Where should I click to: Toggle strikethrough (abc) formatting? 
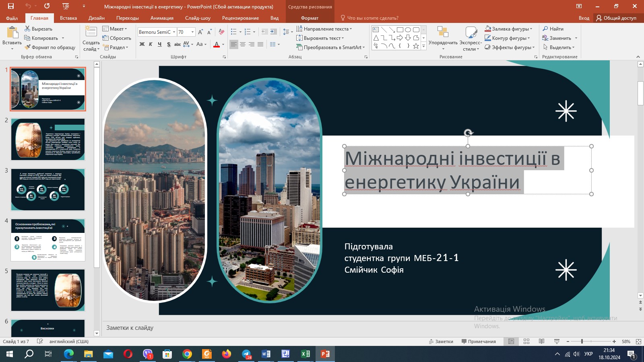pyautogui.click(x=178, y=44)
